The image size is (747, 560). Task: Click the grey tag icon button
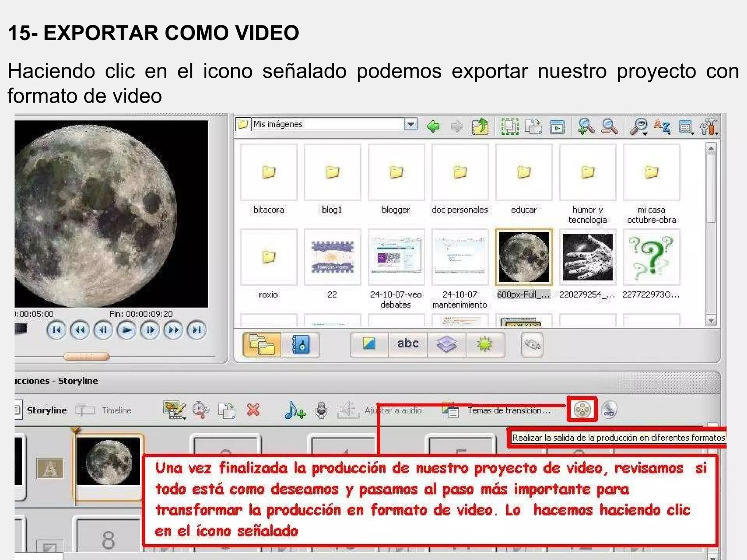coord(532,345)
